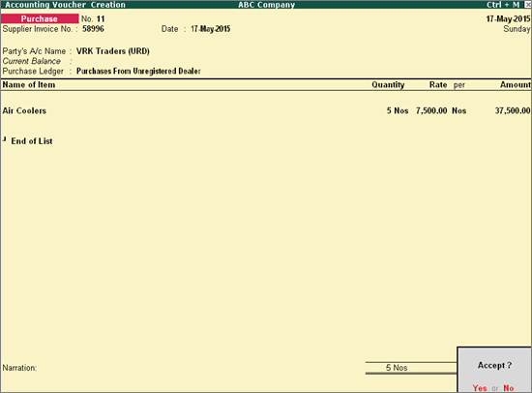
Task: Click the Name of Item column header
Action: click(29, 84)
